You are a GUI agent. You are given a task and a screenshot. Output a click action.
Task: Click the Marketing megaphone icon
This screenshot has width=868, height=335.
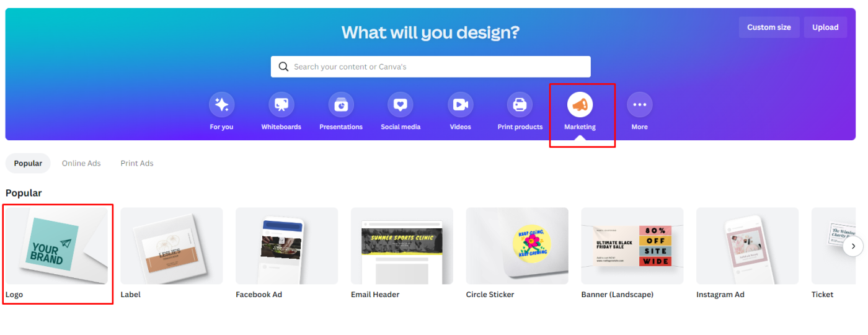tap(580, 105)
